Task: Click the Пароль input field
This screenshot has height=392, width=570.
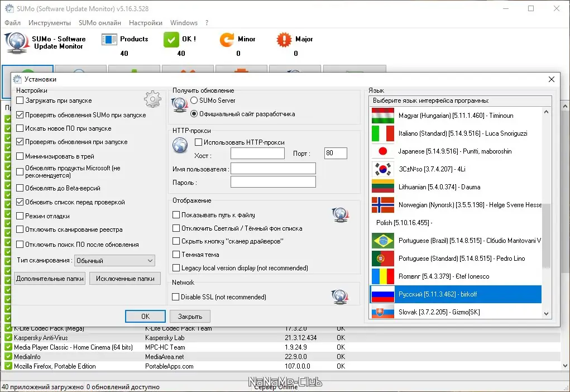Action: point(273,182)
